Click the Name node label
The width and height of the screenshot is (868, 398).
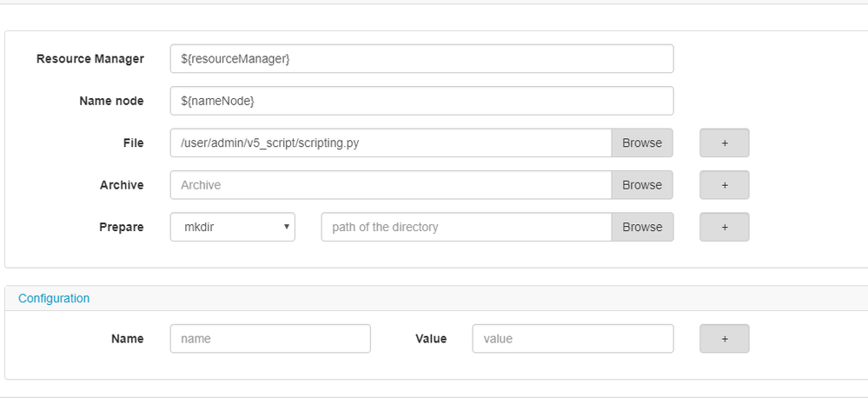111,101
